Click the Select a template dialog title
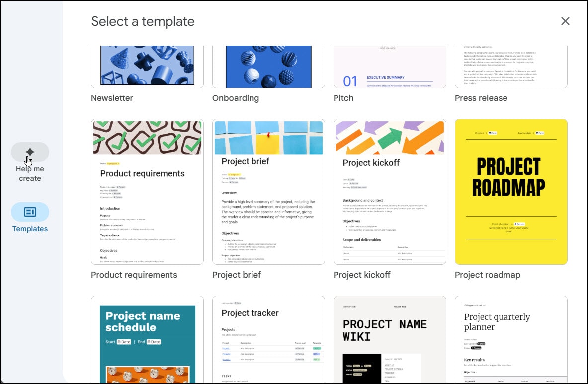Screen dimensions: 588x384 tap(143, 21)
